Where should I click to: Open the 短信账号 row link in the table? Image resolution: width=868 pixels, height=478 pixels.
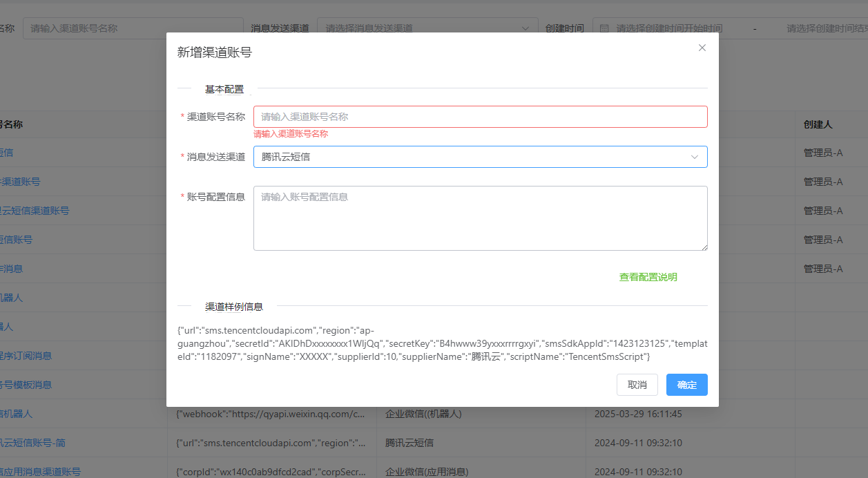16,240
